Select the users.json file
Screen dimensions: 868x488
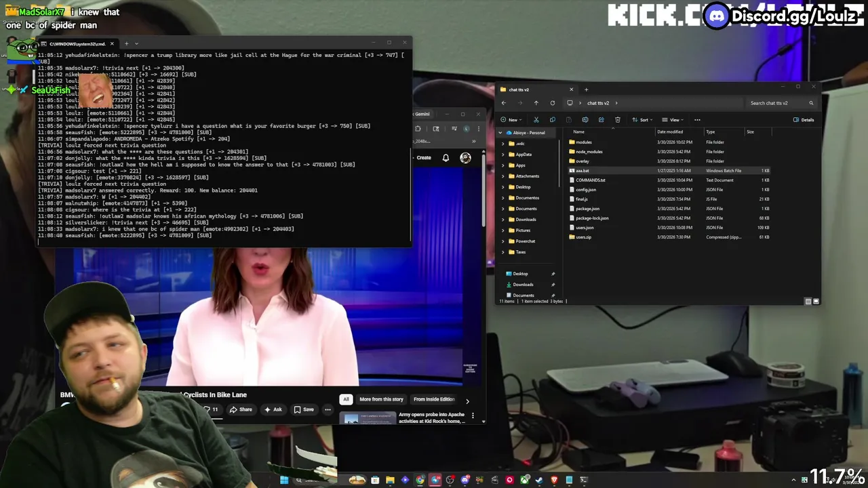click(x=585, y=228)
